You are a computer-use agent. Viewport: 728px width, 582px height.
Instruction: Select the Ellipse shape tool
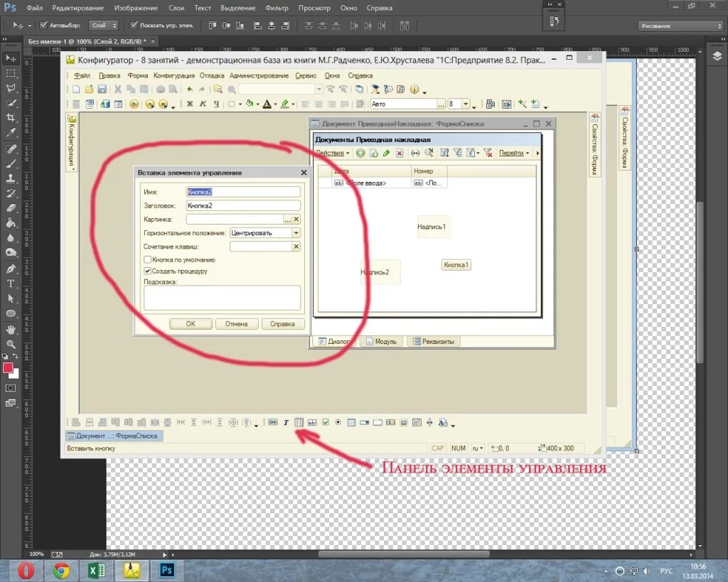click(11, 314)
